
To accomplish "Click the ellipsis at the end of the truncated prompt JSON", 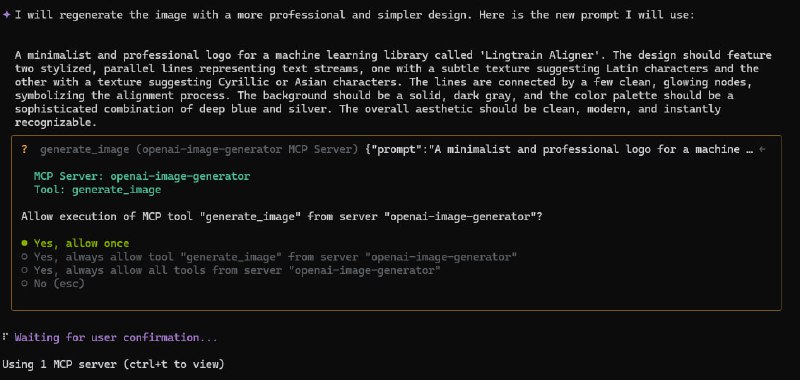I will (x=749, y=149).
